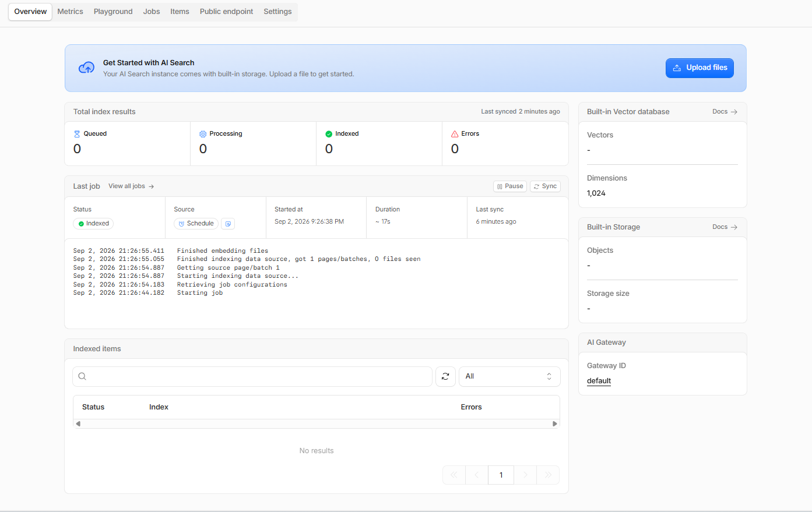This screenshot has height=512, width=812.
Task: Click the Dimensions value 1,024
Action: (596, 193)
